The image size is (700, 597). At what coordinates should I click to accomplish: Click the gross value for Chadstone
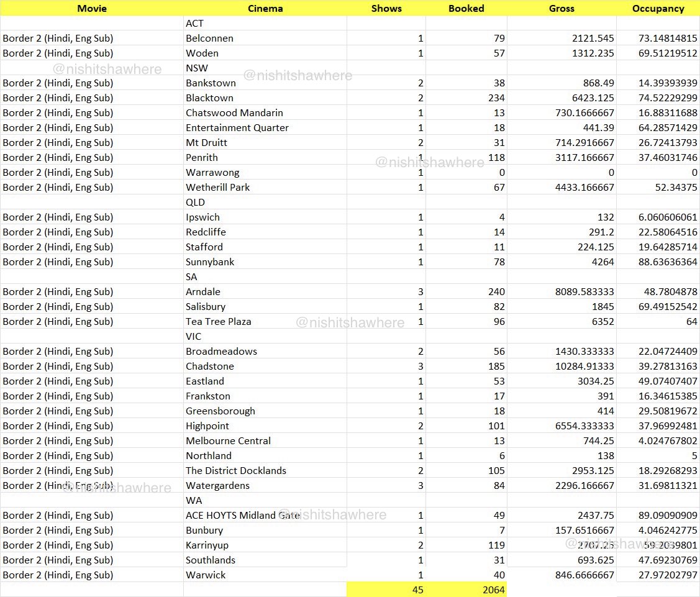[575, 366]
